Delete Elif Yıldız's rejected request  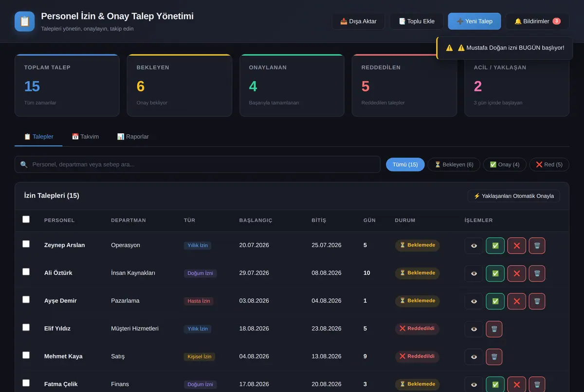coord(494,329)
